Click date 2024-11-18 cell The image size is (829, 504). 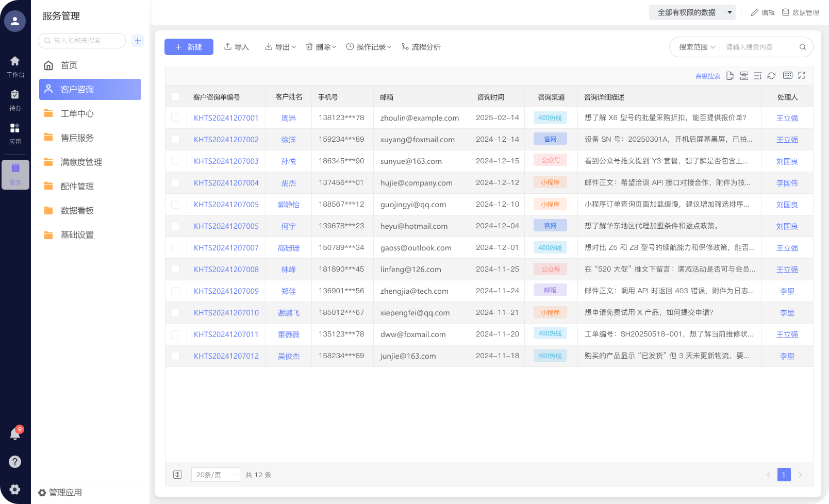(x=498, y=356)
